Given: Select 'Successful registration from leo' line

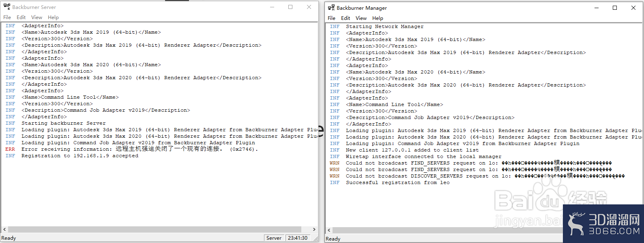Looking at the screenshot, I should pyautogui.click(x=390, y=182).
